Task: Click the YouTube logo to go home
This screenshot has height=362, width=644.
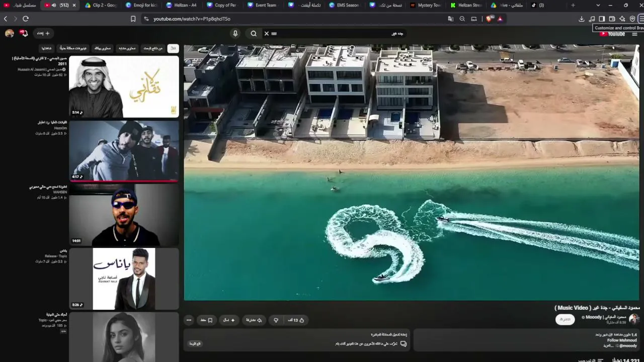Action: click(612, 34)
